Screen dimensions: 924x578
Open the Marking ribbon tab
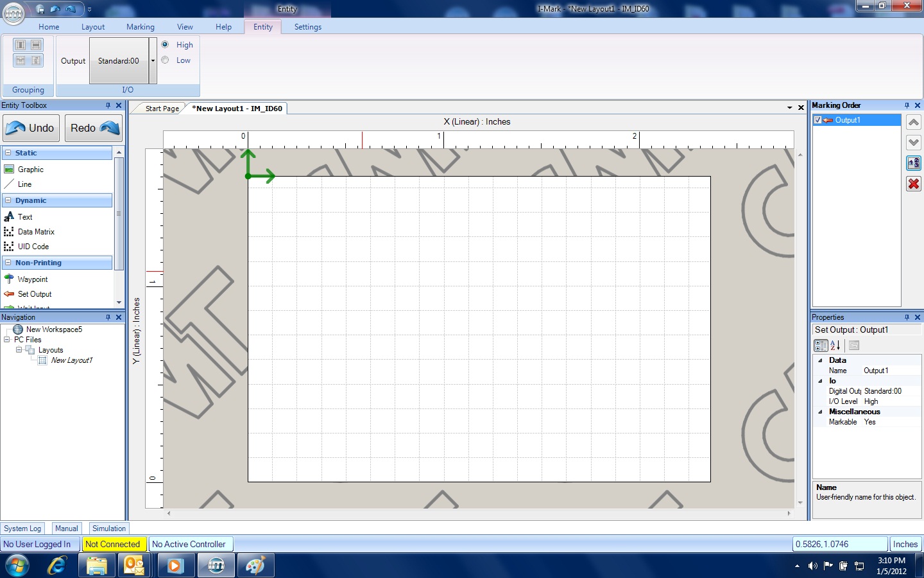pyautogui.click(x=140, y=27)
